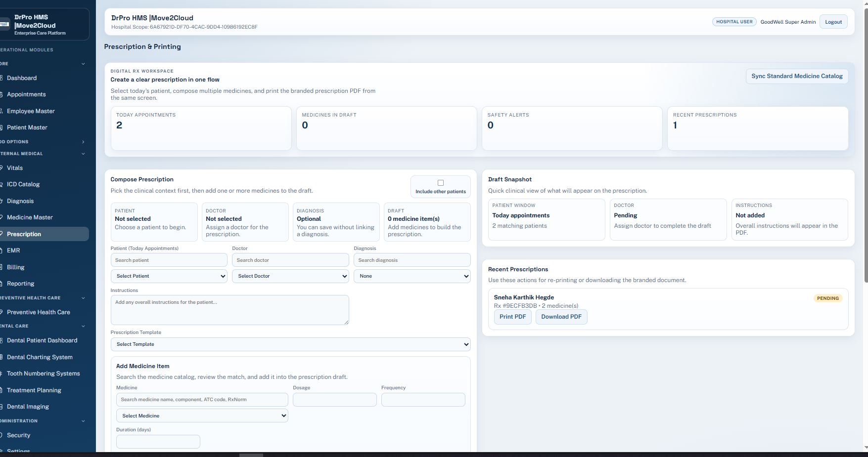868x457 pixels.
Task: Click the Doctor Not selected card
Action: [x=245, y=222]
